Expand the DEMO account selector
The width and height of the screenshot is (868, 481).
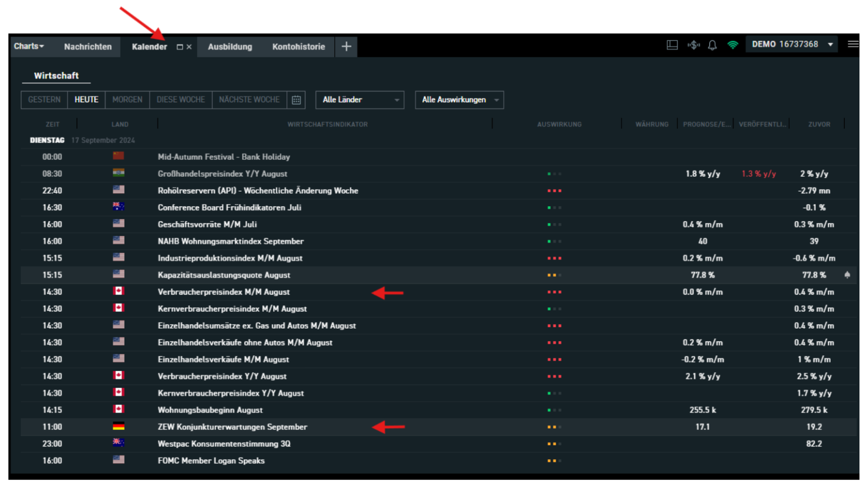[x=831, y=44]
